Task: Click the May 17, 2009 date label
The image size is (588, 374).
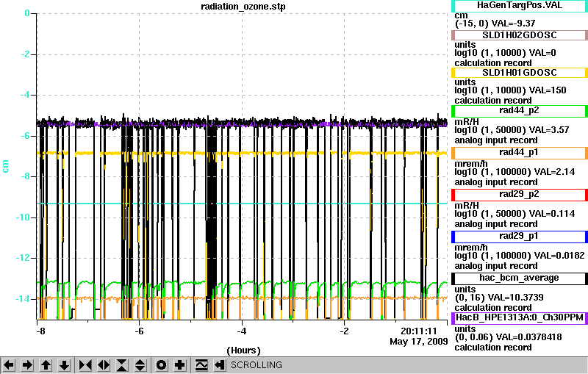Action: click(x=419, y=342)
